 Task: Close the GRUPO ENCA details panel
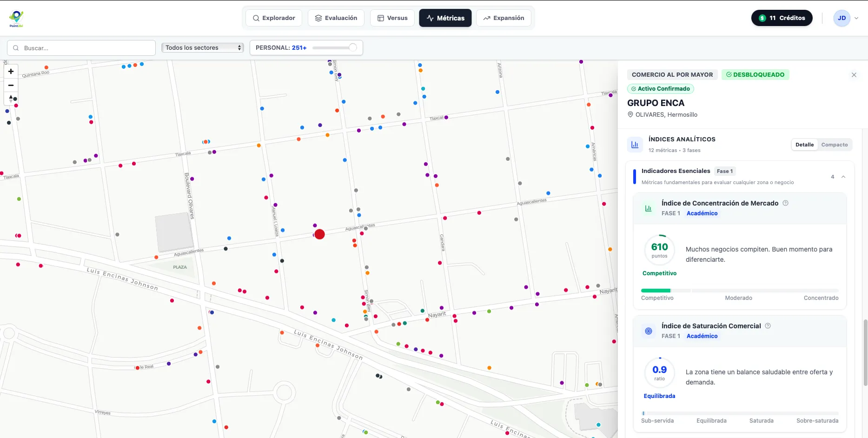[854, 75]
